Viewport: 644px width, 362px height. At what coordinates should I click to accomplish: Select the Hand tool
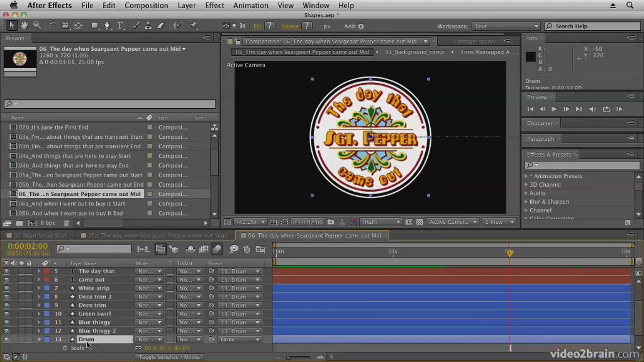(25, 25)
